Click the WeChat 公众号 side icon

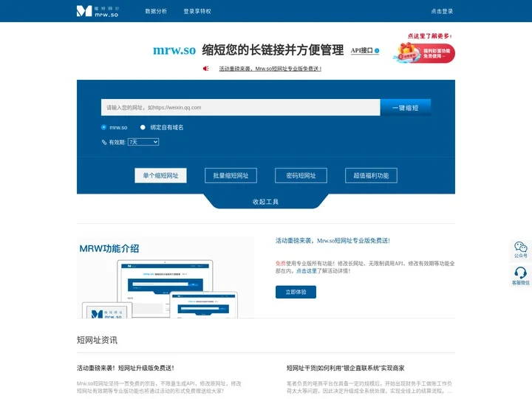coord(520,250)
